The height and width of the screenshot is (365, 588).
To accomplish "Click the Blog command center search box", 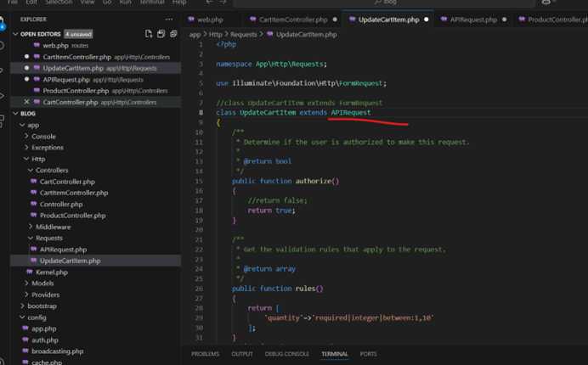I will point(384,3).
